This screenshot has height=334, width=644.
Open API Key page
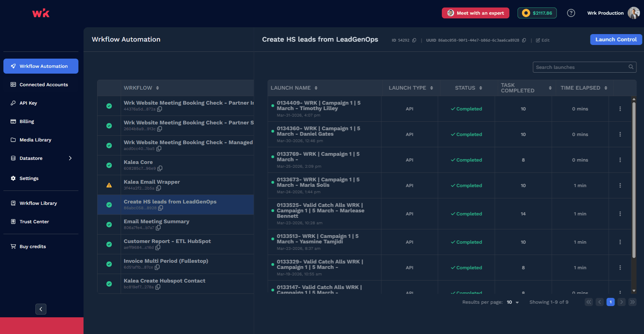pos(41,103)
